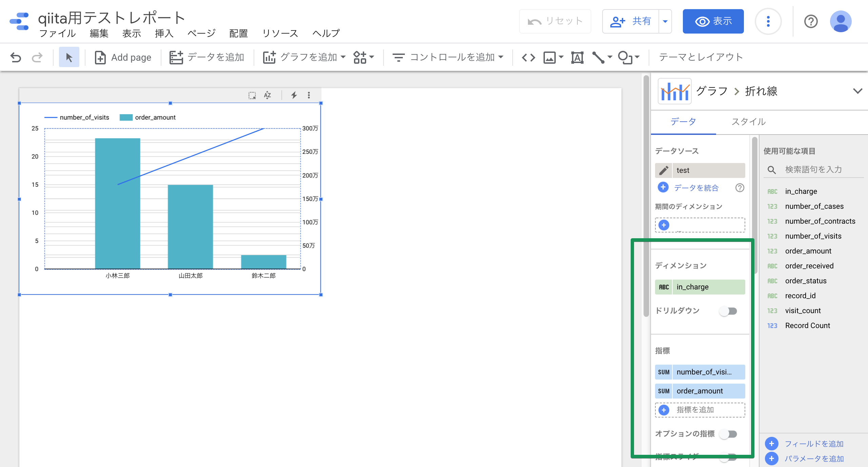
Task: Click the chart select-area icon above chart
Action: [x=252, y=95]
